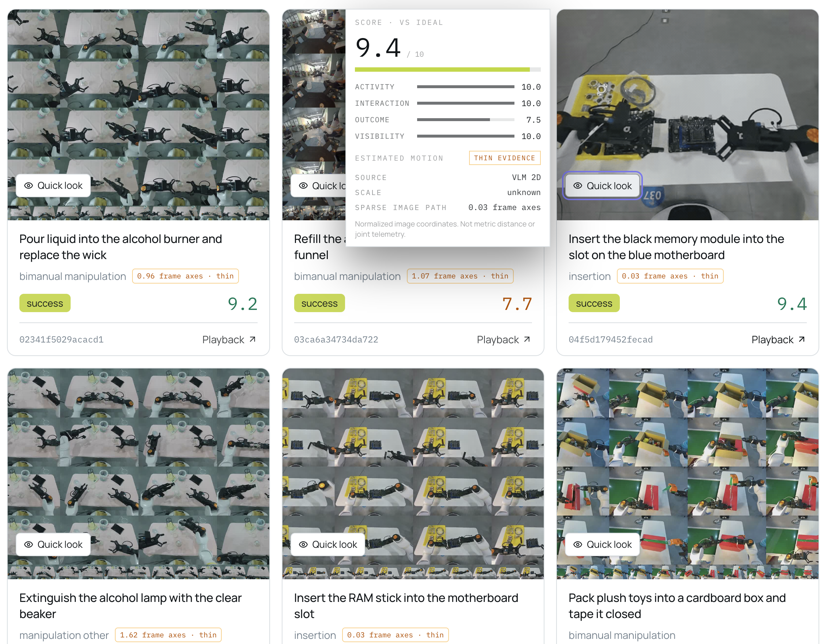Click the Playback arrow icon on the memory module card

[x=802, y=339]
